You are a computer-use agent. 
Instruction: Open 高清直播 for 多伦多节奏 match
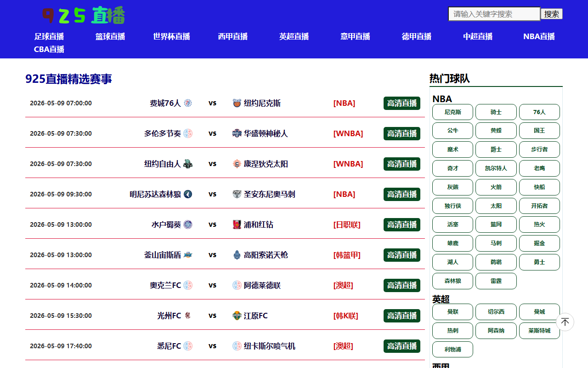pos(402,133)
